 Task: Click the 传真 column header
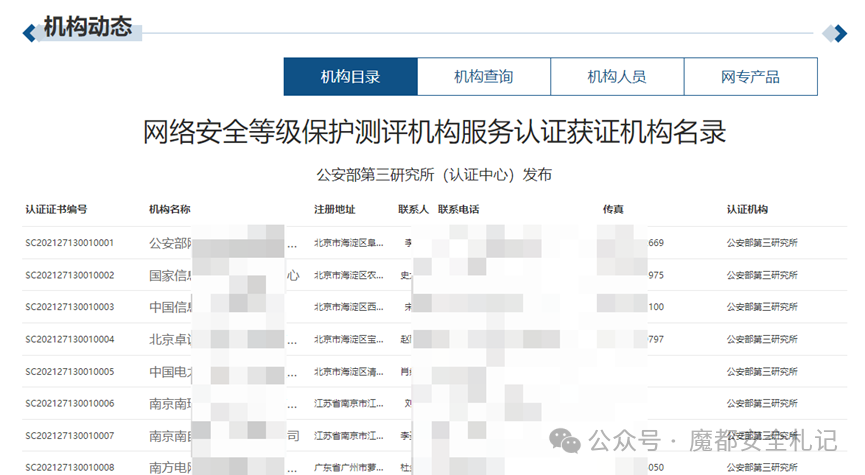613,209
